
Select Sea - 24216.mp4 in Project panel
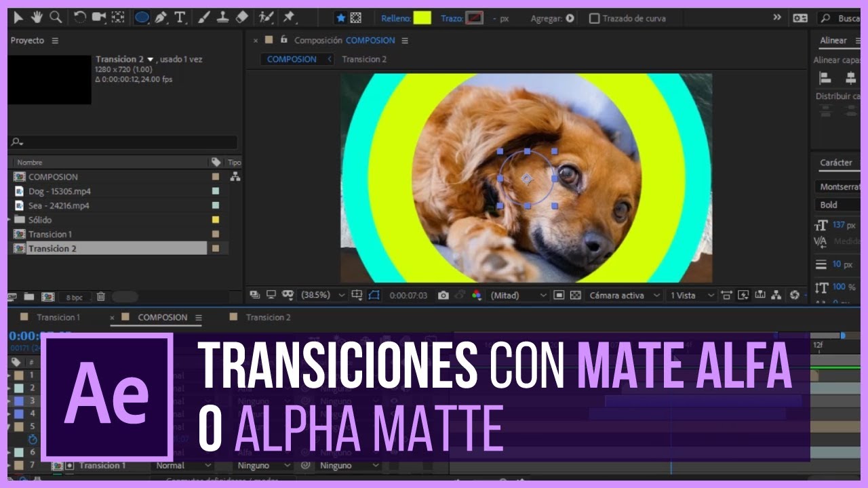(x=58, y=205)
